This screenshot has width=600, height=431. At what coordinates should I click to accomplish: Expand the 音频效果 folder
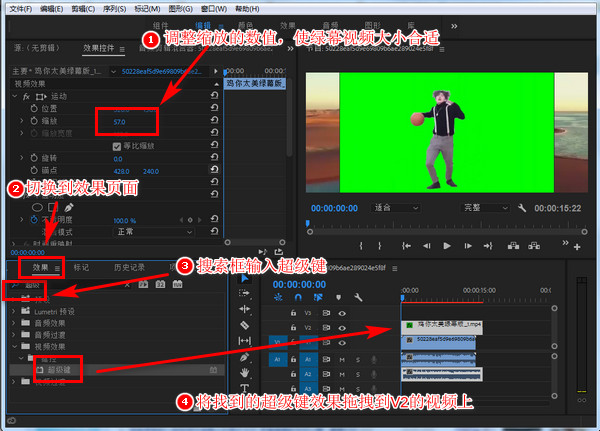[14, 323]
